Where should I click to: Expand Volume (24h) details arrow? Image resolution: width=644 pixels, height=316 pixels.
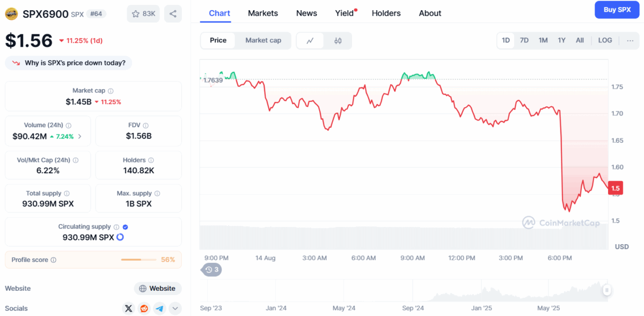pos(80,136)
